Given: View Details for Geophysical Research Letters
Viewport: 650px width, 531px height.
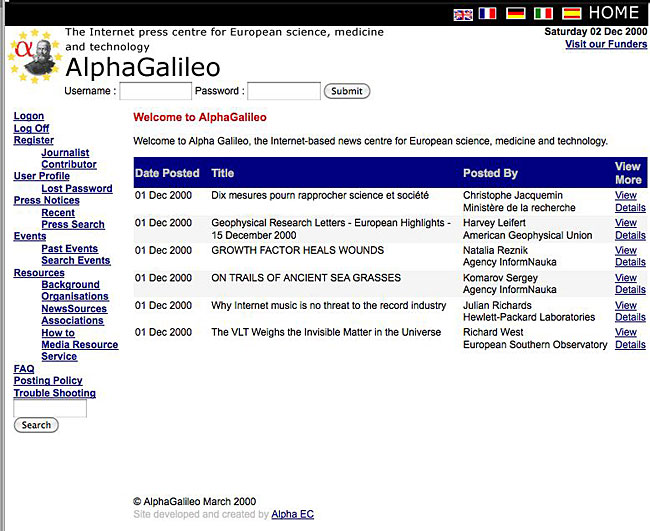Looking at the screenshot, I should 630,229.
